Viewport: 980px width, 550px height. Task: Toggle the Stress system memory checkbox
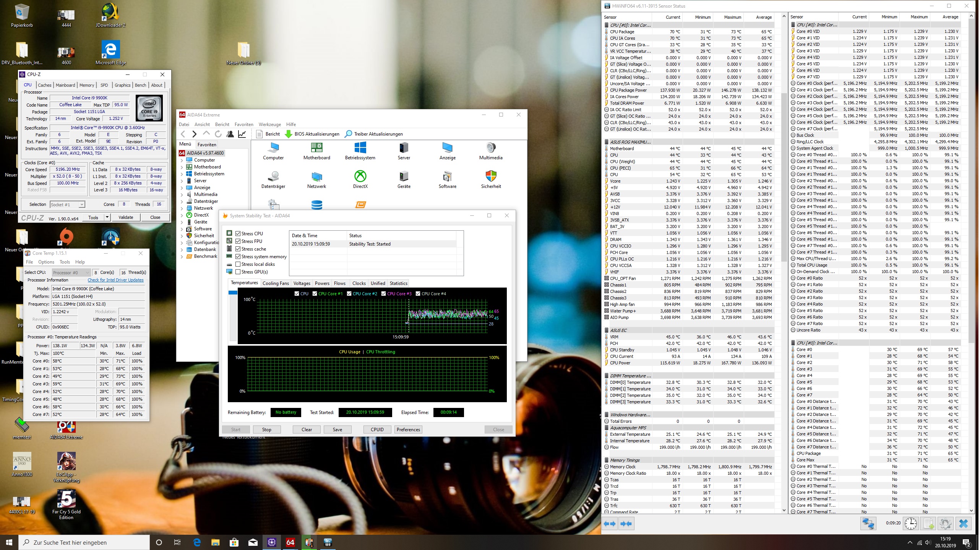[x=238, y=256]
